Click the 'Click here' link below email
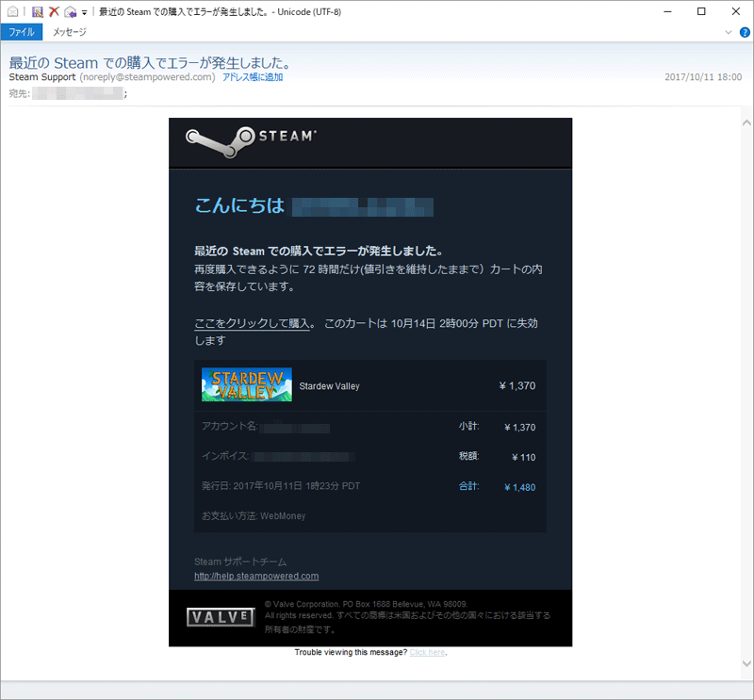754x700 pixels. [x=427, y=652]
